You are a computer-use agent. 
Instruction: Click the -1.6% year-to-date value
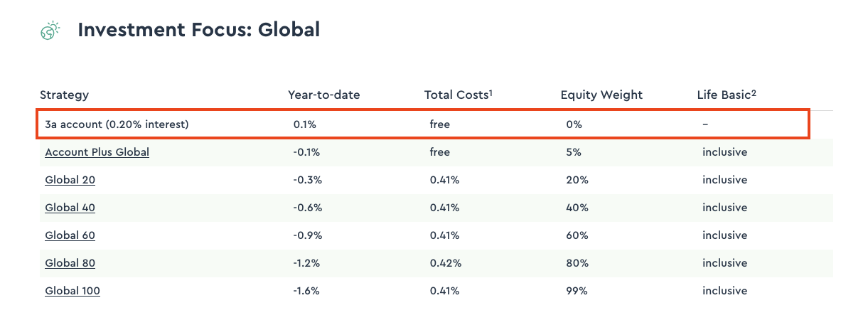pos(307,291)
